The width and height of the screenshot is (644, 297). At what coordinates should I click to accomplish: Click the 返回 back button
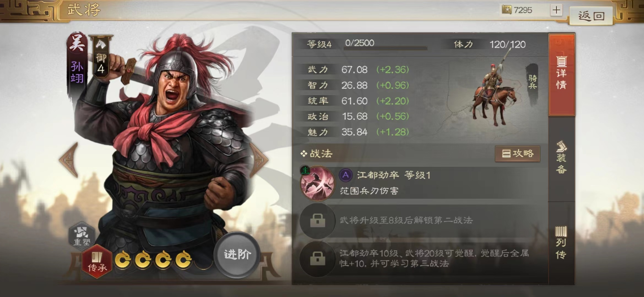point(591,16)
